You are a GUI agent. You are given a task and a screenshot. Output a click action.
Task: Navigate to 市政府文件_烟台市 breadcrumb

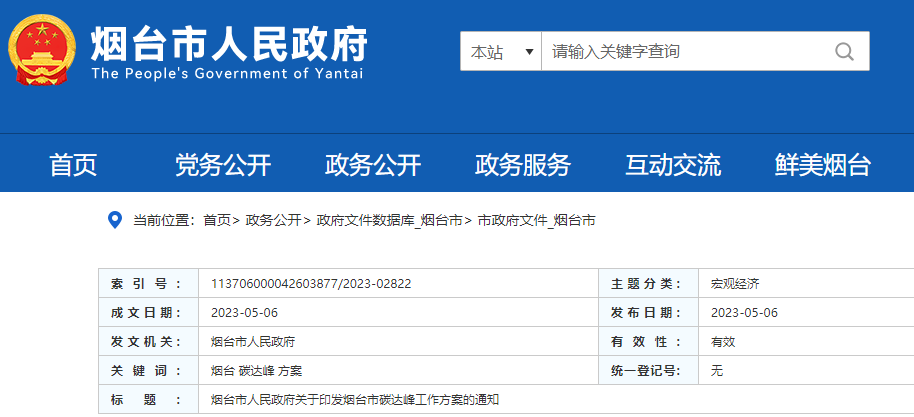tap(536, 220)
